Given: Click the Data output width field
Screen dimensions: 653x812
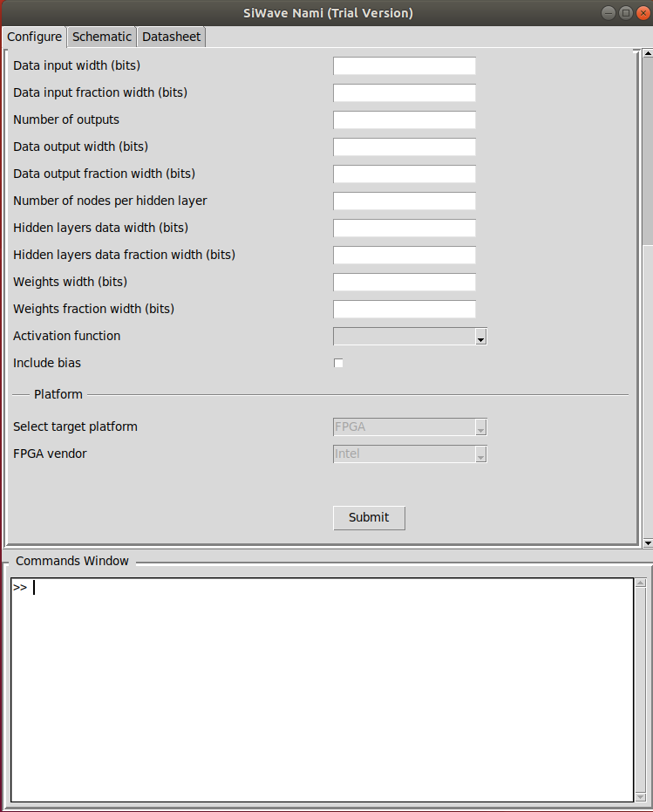Looking at the screenshot, I should click(x=405, y=147).
